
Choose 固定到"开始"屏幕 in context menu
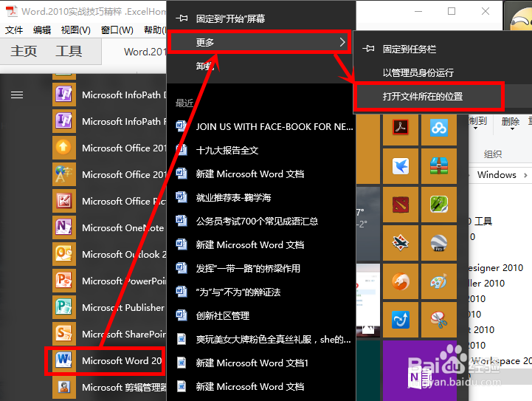pos(261,18)
